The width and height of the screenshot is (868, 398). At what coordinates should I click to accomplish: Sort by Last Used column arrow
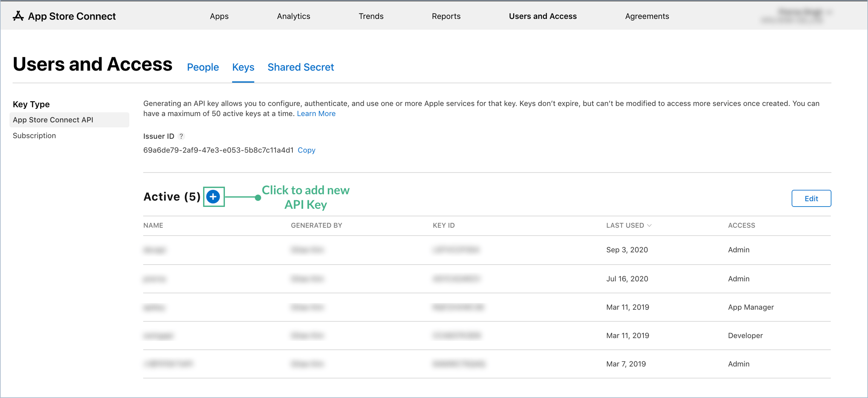coord(649,225)
